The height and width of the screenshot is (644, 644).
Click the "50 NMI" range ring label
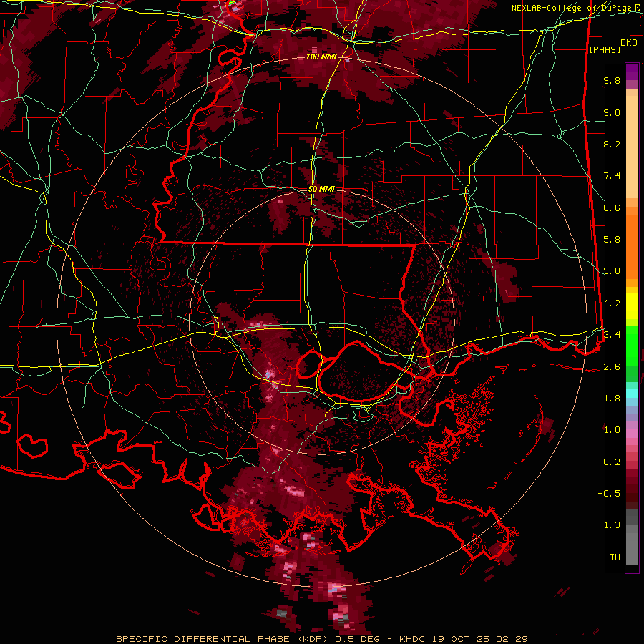click(x=321, y=189)
